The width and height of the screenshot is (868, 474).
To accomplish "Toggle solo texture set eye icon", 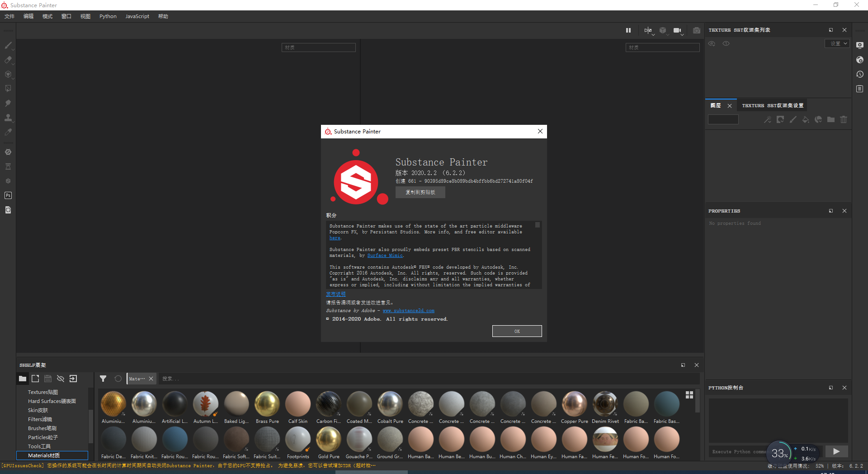I will click(726, 43).
